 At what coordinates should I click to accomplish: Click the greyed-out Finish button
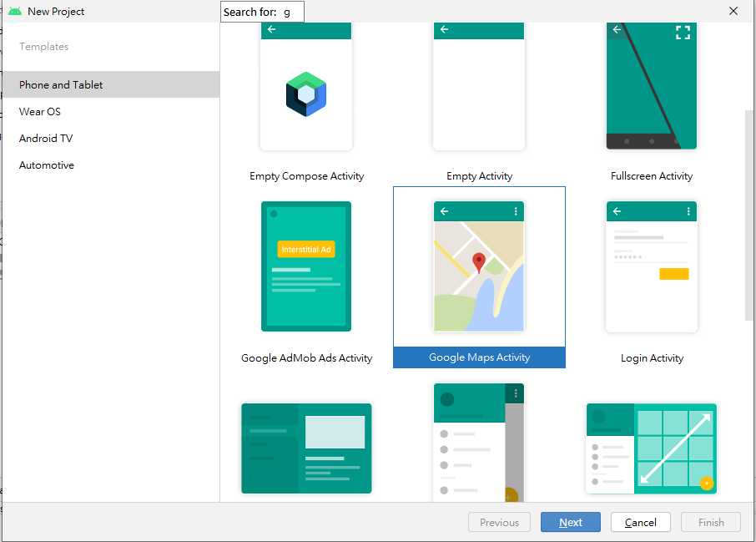tap(711, 522)
